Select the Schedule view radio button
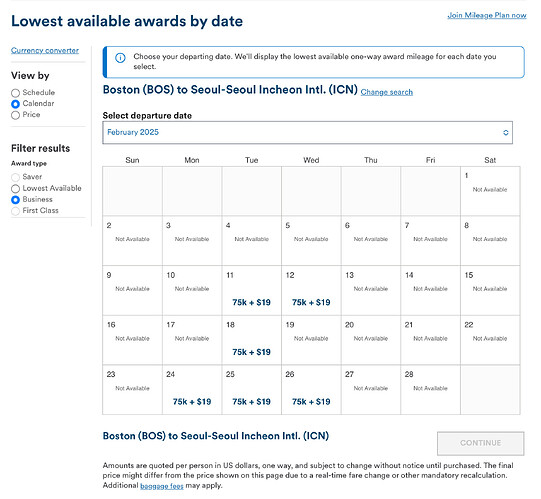 [x=15, y=93]
